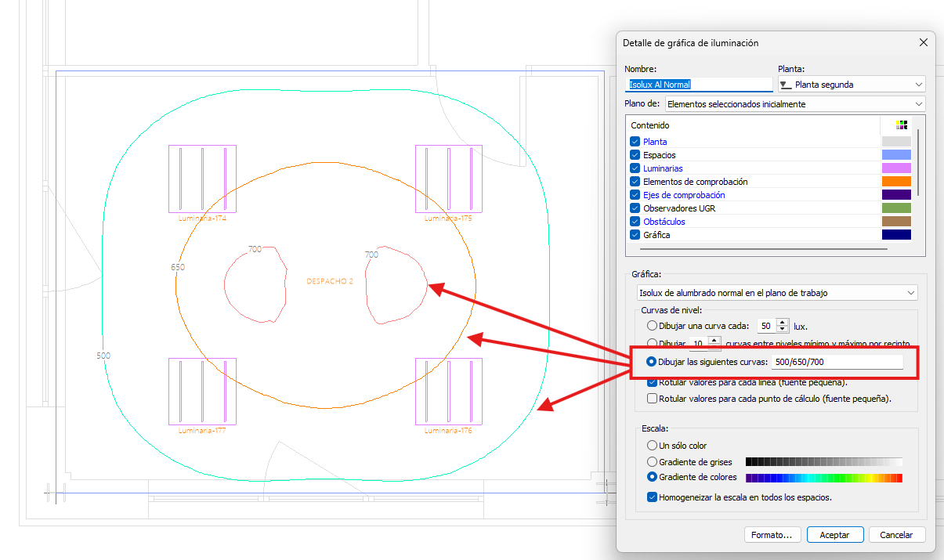944x560 pixels.
Task: Select Dibujar una curva cada radio button
Action: (652, 326)
